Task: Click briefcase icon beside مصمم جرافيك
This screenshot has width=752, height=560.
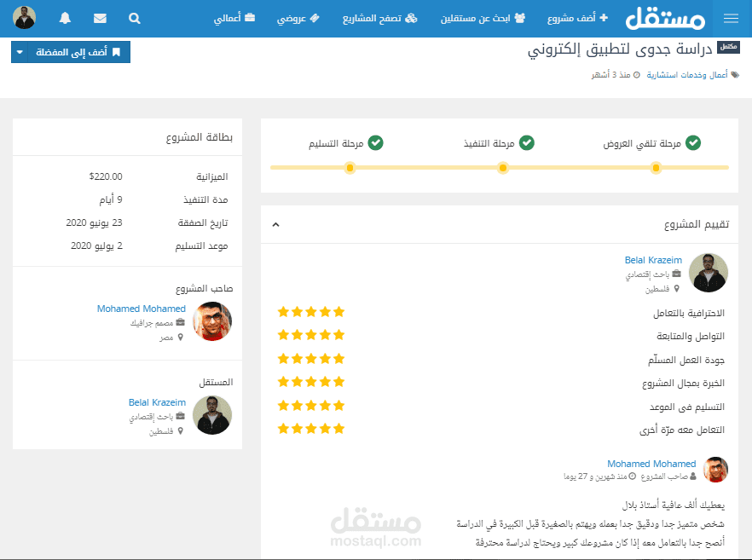Action: pos(181,323)
